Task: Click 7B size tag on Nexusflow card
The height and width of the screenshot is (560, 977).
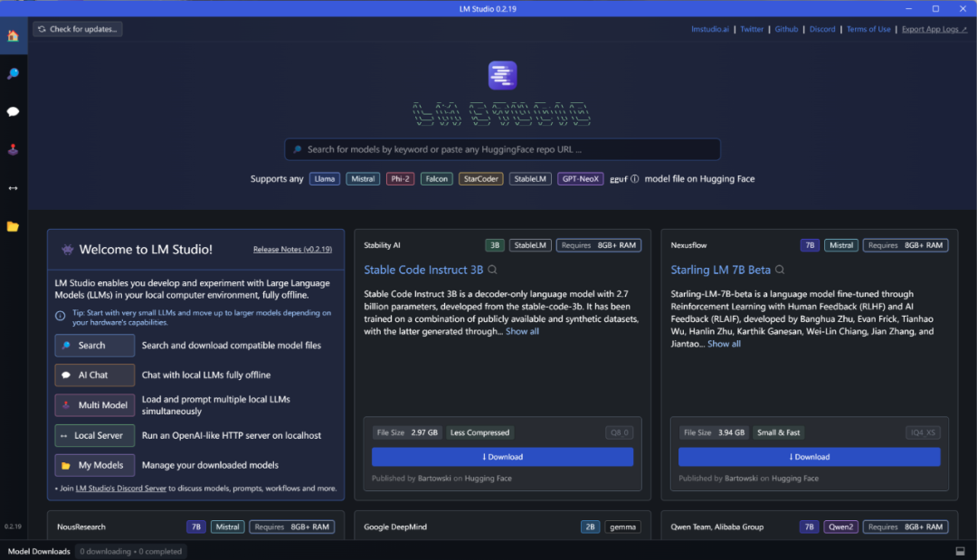Action: 810,245
